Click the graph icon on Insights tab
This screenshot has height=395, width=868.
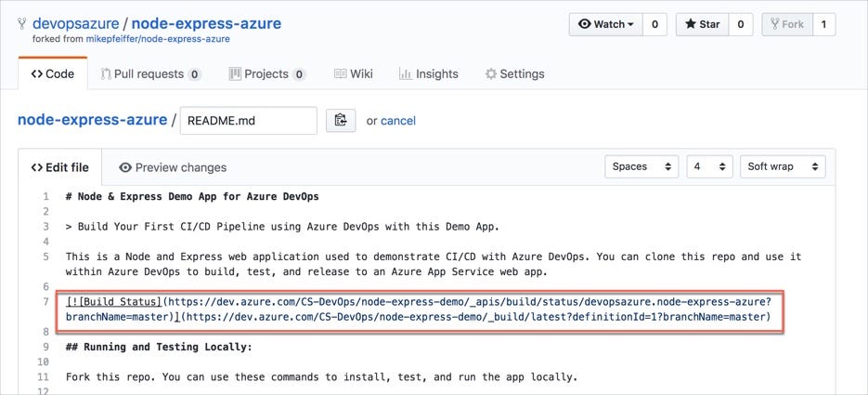pos(405,73)
